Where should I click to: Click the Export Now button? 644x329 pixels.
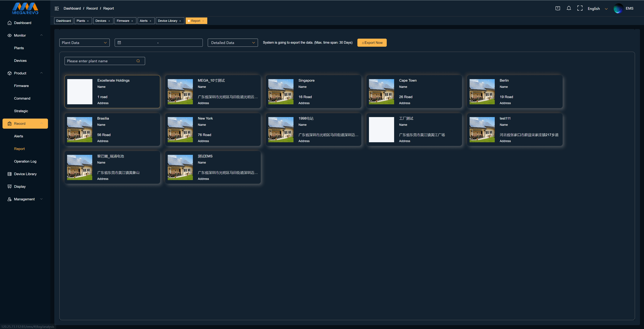[372, 42]
